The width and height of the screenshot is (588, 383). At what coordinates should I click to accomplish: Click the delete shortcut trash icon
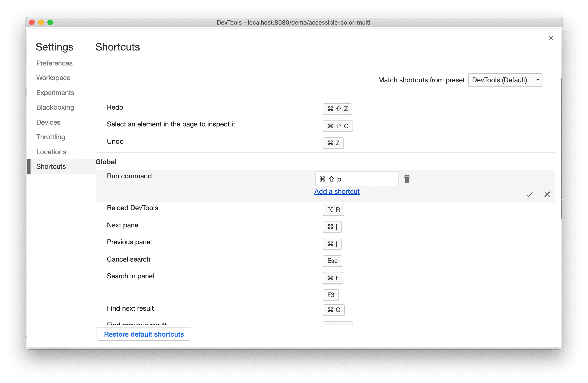pos(406,179)
